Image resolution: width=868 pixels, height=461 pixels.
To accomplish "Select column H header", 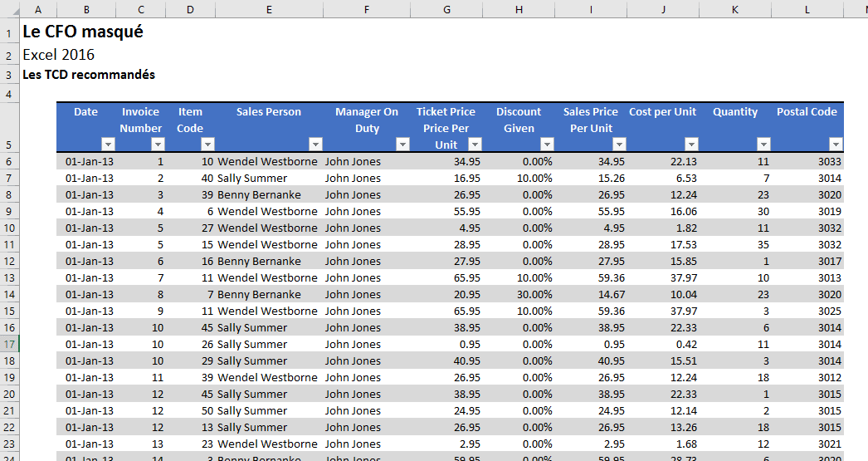I will 519,9.
